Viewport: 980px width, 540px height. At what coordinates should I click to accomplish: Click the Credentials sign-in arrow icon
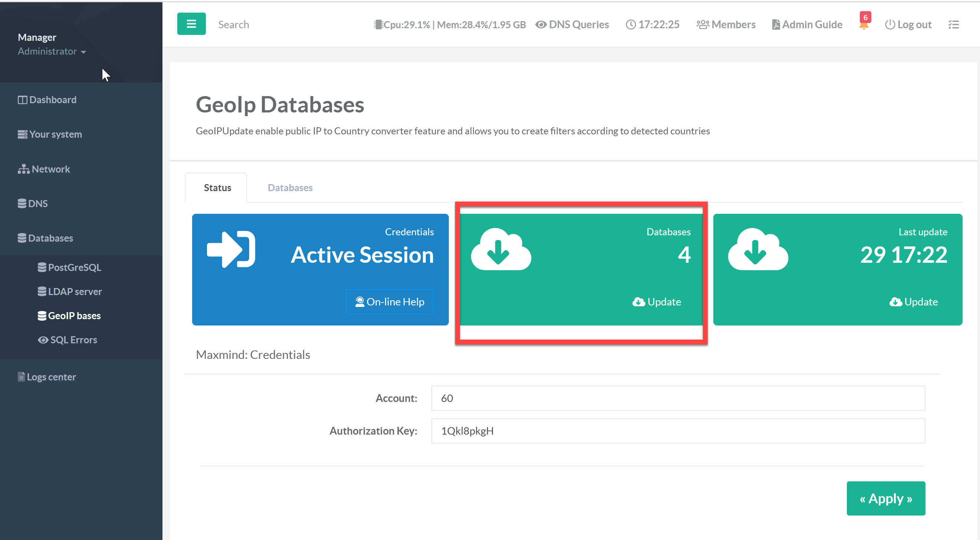click(x=231, y=250)
